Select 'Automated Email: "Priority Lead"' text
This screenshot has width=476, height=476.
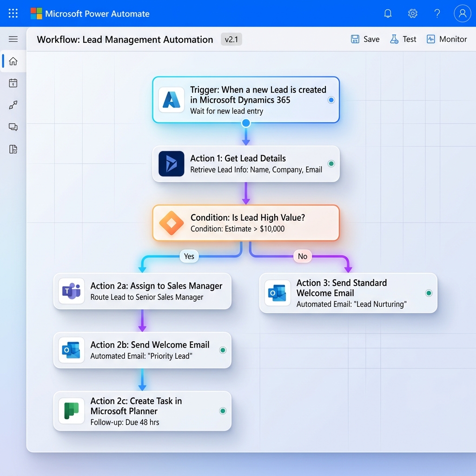click(x=141, y=356)
